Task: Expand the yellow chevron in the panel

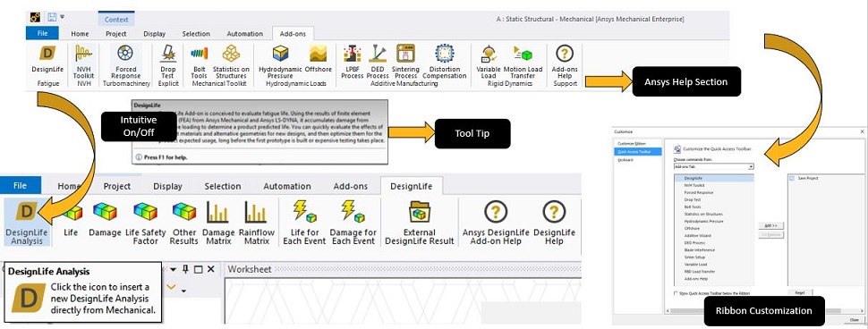Action: click(x=172, y=287)
